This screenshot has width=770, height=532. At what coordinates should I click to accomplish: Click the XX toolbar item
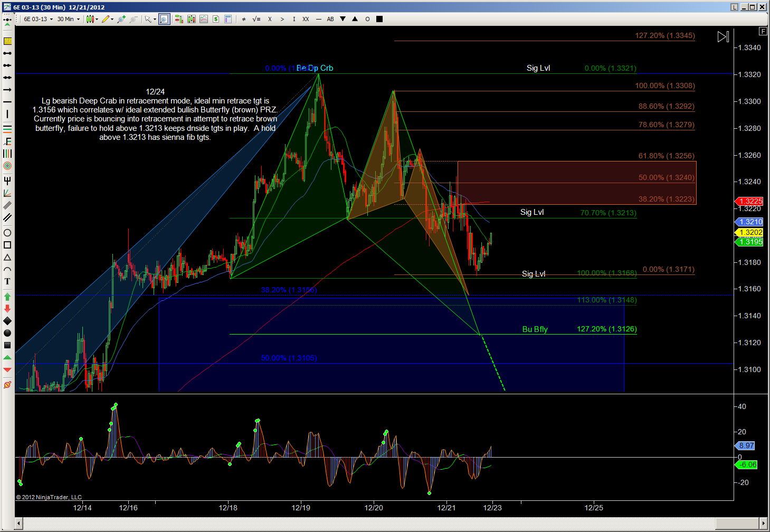tap(306, 19)
